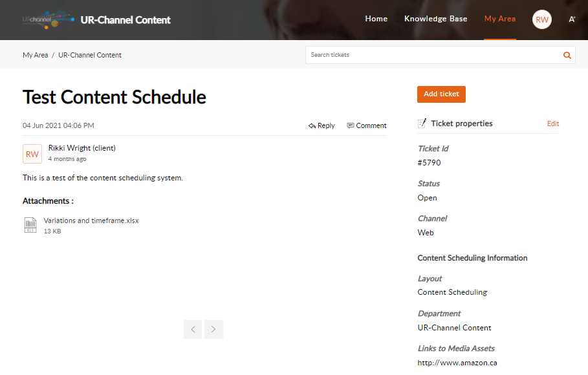The image size is (588, 375).
Task: Select the My Area tab
Action: pos(500,19)
